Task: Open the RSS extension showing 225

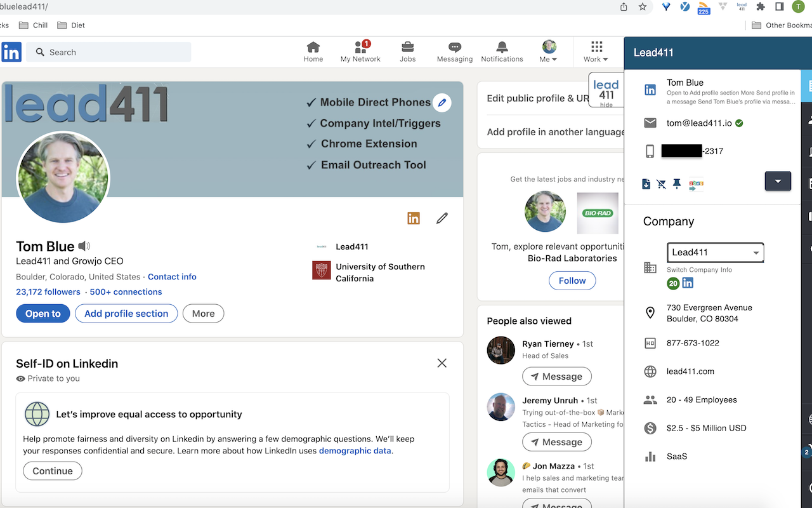Action: (703, 8)
